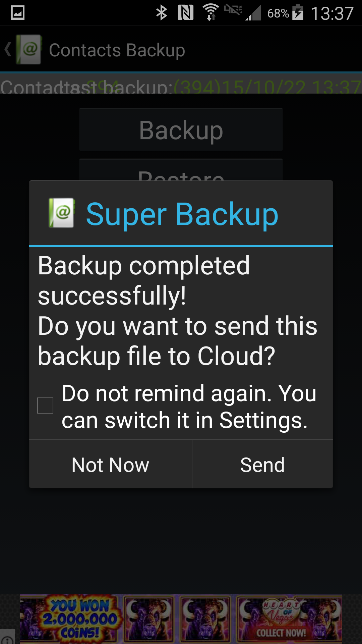Tap the dimmed Backup button behind dialog
The height and width of the screenshot is (644, 362).
[181, 130]
